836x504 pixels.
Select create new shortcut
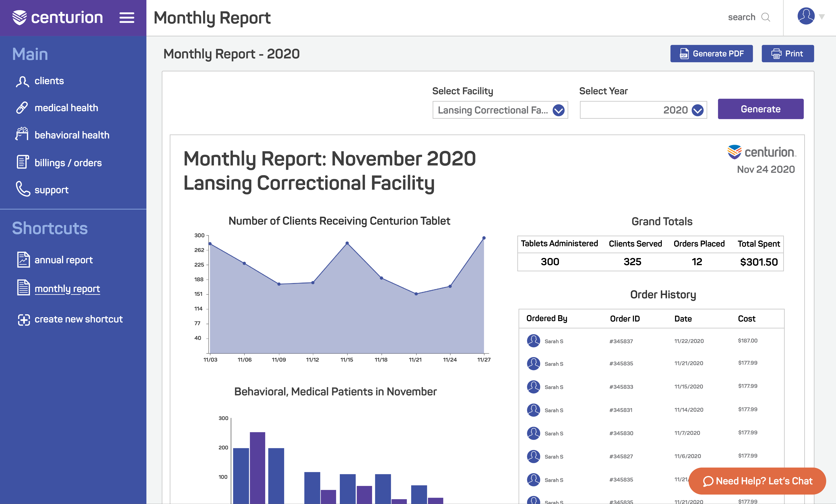pyautogui.click(x=79, y=319)
